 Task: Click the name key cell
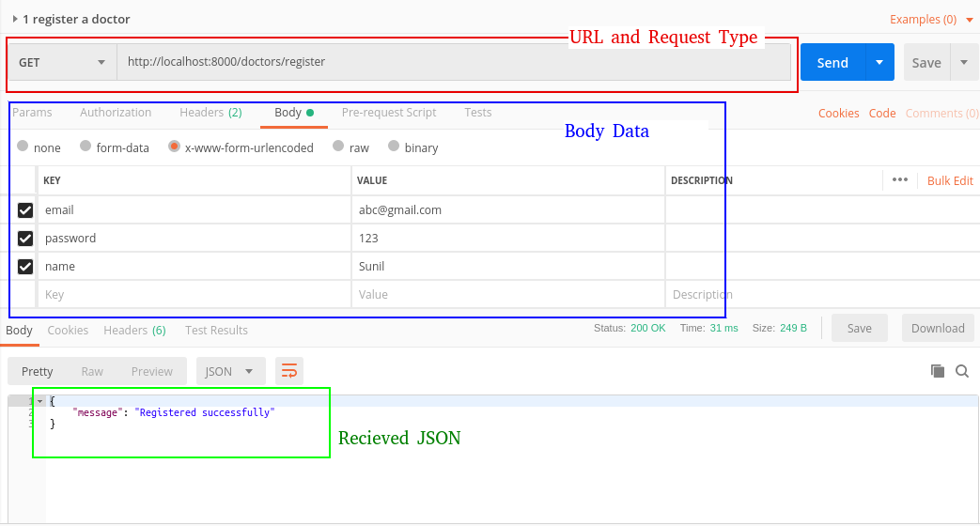pos(194,266)
